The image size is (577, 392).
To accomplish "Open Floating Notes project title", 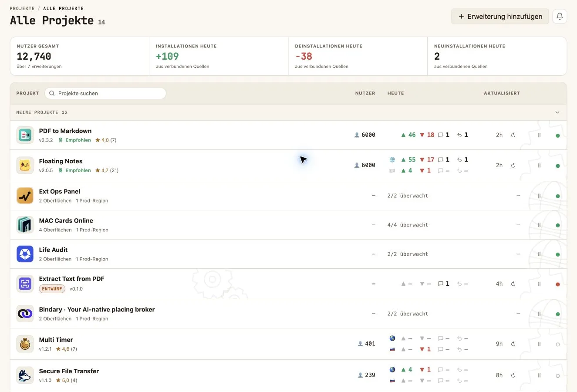I will pos(61,161).
